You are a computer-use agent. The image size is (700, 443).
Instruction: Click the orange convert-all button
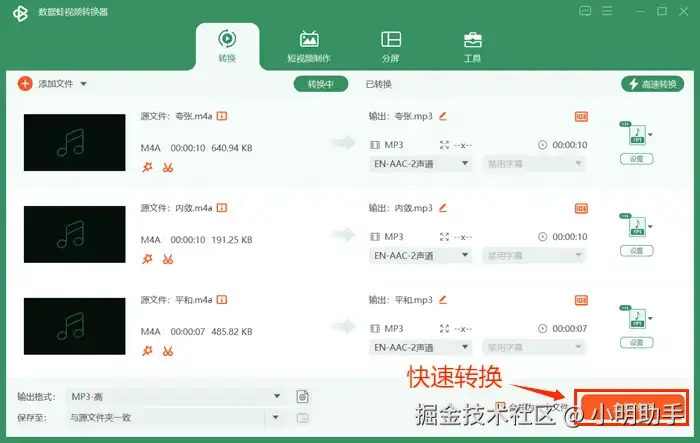point(632,408)
